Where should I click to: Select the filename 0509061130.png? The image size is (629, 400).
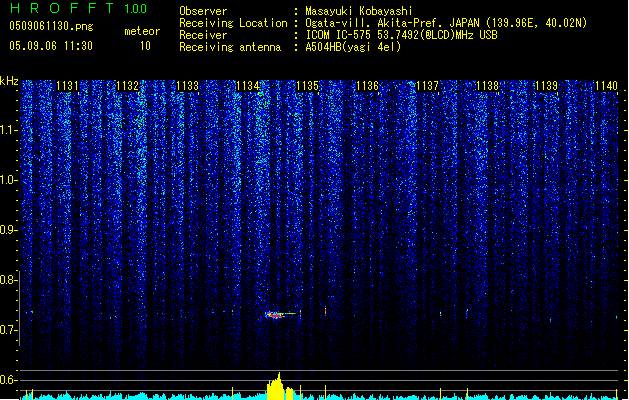[51, 26]
